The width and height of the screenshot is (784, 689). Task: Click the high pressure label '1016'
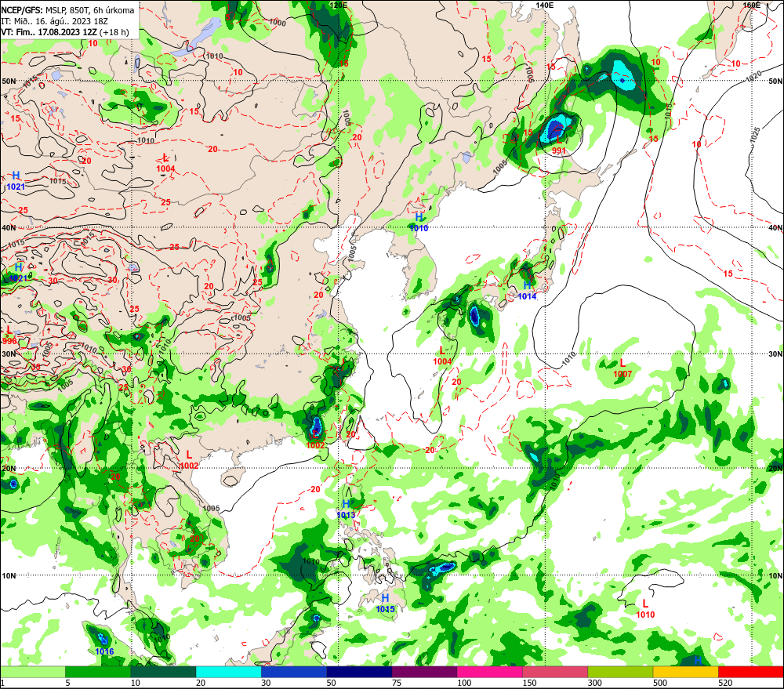[x=104, y=651]
